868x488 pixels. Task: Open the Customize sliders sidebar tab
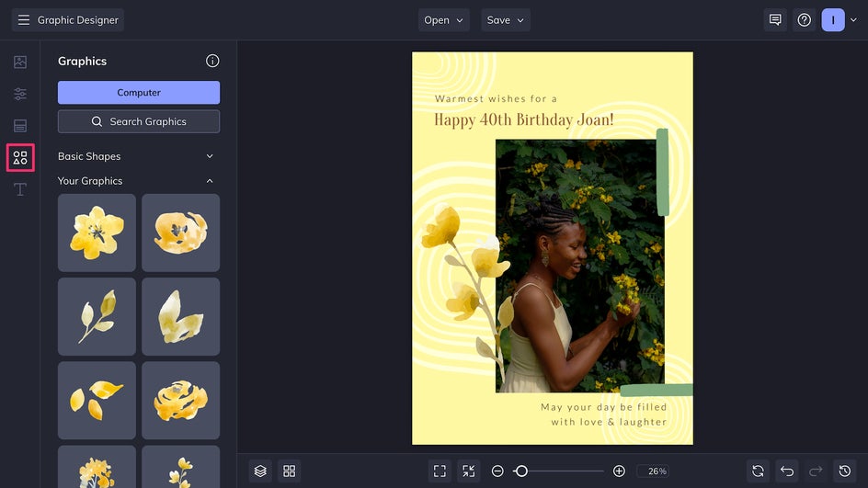point(20,94)
